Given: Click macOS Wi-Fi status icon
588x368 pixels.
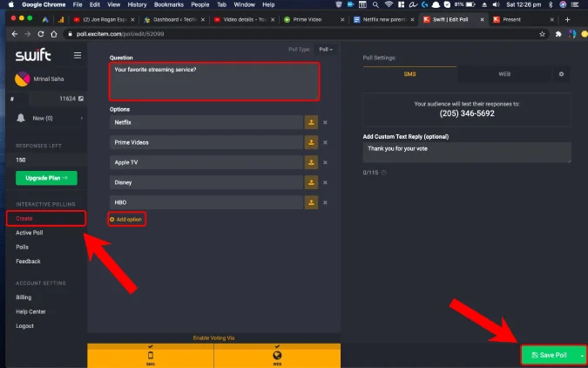Looking at the screenshot, I should pos(389,4).
